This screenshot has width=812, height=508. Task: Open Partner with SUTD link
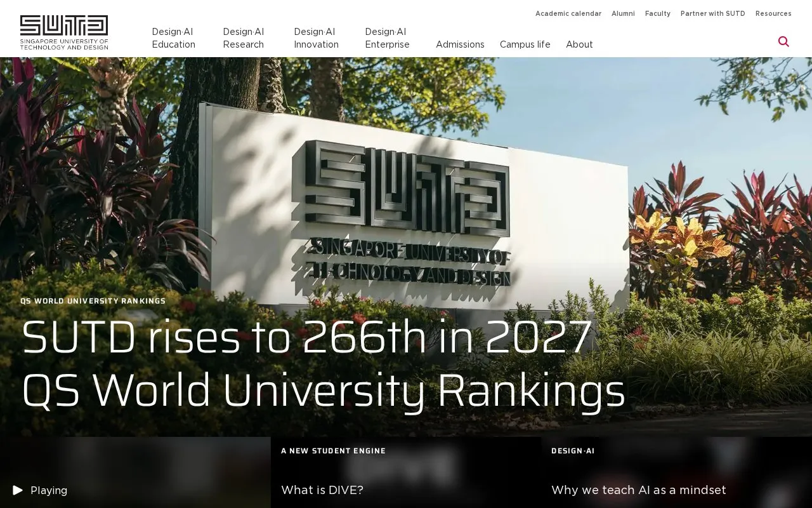(x=713, y=13)
